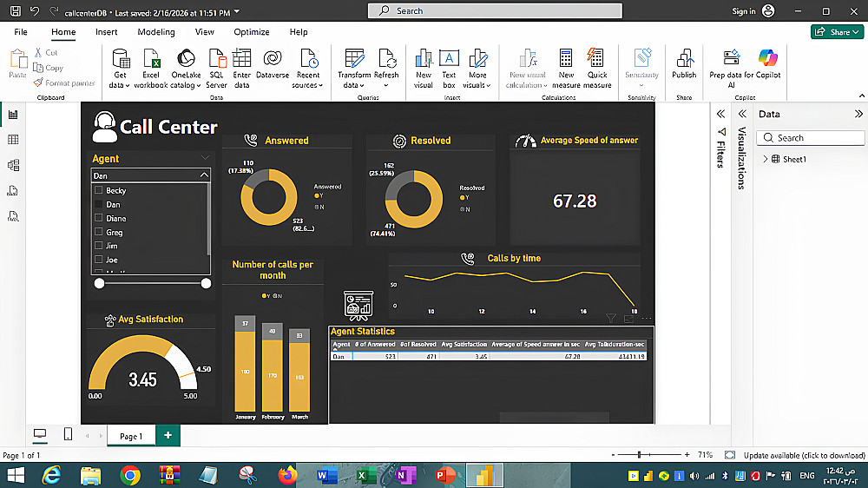Open Recent sources list
This screenshot has width=868, height=488.
[x=308, y=69]
